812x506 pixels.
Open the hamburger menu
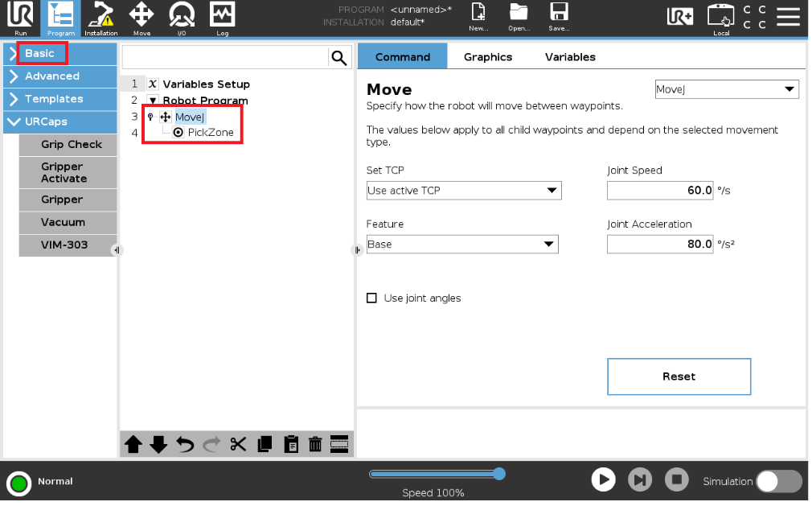point(788,16)
